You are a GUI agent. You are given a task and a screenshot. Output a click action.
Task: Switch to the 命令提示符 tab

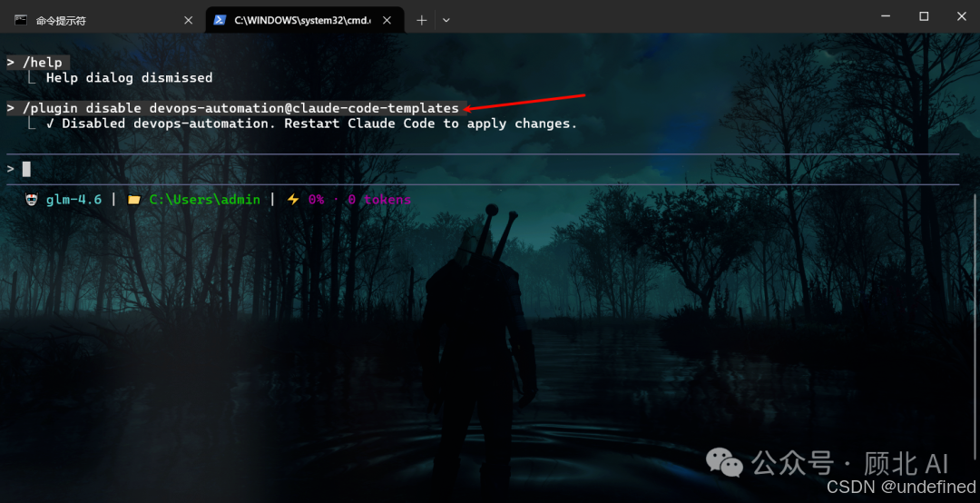[x=103, y=20]
